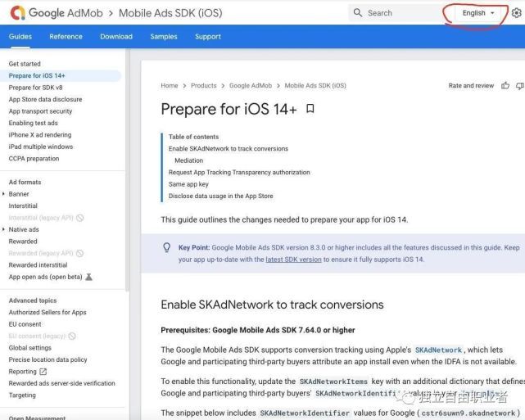525x420 pixels.
Task: Click deprecated icon beside Interstitial legacy API
Action: click(80, 218)
